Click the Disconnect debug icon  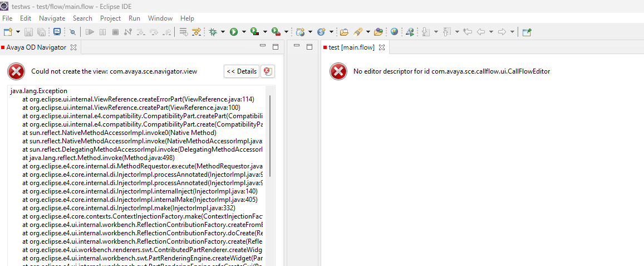tap(127, 32)
